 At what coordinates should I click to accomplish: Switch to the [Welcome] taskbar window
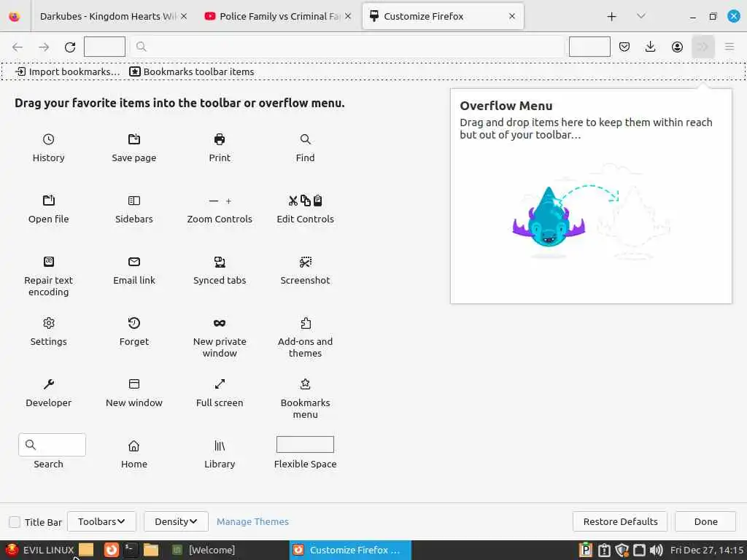pyautogui.click(x=204, y=550)
